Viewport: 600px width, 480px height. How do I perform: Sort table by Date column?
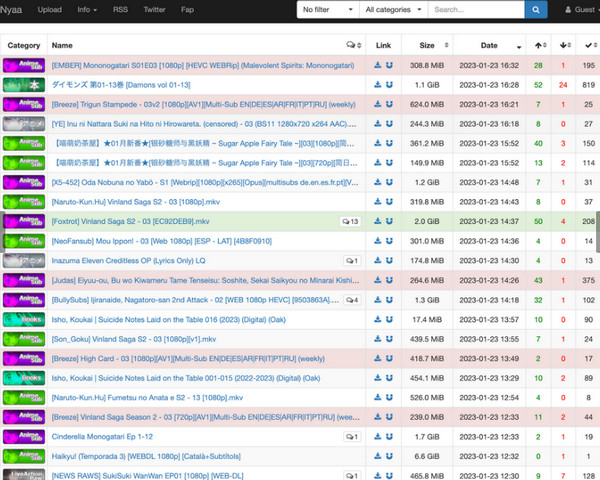[x=489, y=45]
